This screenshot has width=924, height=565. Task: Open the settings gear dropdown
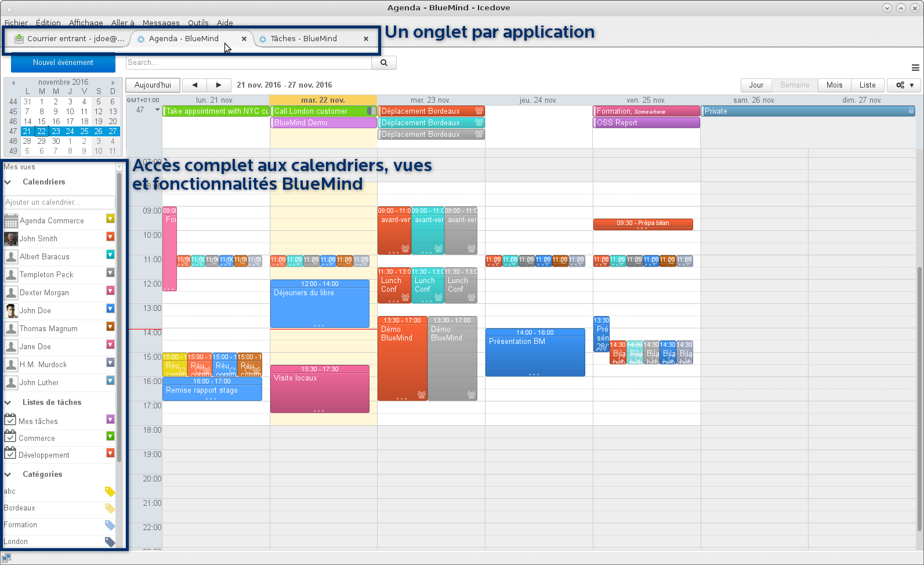click(904, 85)
